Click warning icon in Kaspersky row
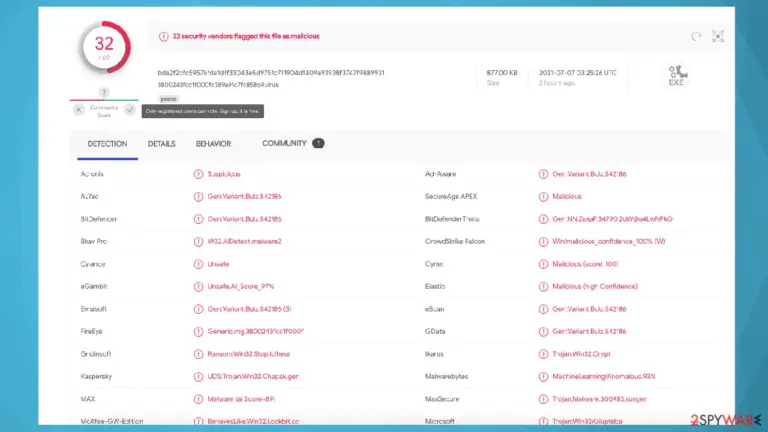The height and width of the screenshot is (432, 768). 198,377
